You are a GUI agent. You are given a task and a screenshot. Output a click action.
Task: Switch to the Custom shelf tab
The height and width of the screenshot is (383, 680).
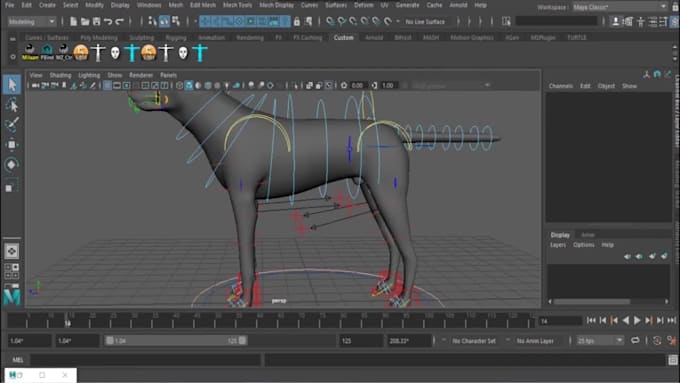tap(343, 38)
